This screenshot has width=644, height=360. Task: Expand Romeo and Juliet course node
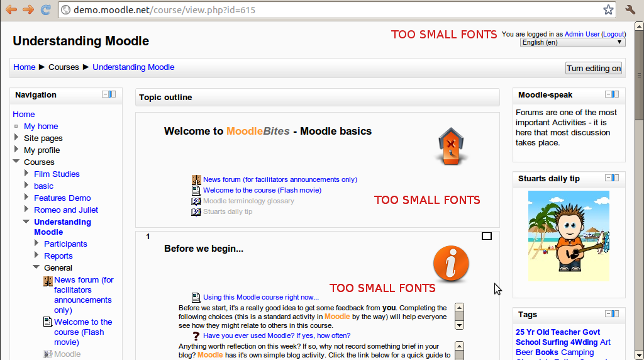coord(26,209)
